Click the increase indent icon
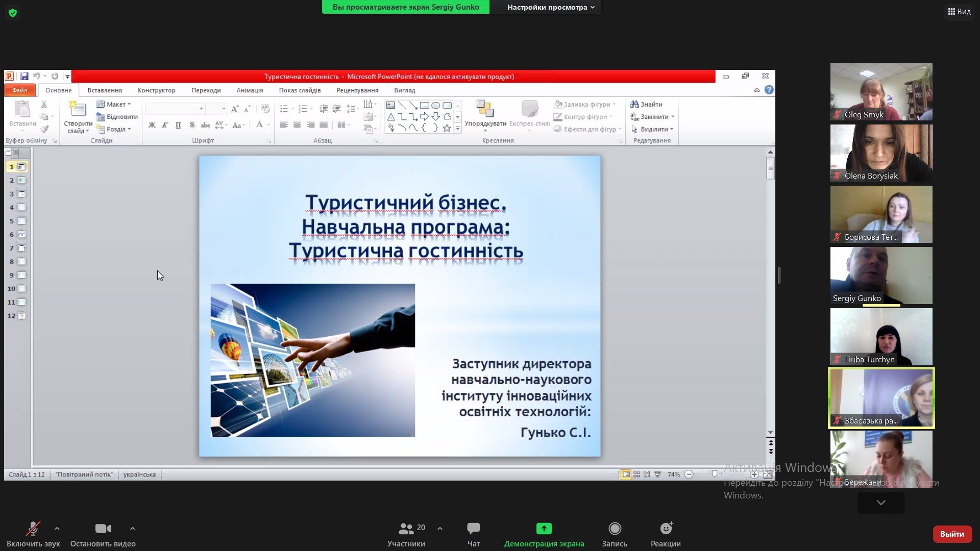The height and width of the screenshot is (551, 980). [336, 109]
